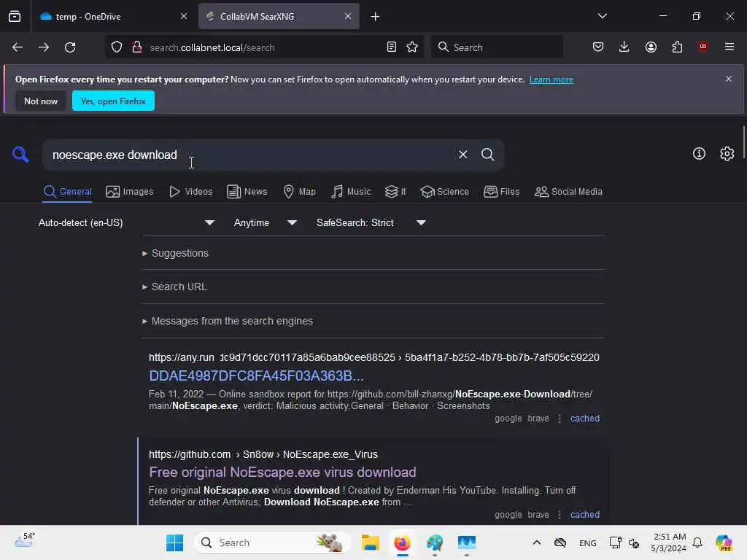747x560 pixels.
Task: Expand the Suggestions section
Action: coord(175,253)
